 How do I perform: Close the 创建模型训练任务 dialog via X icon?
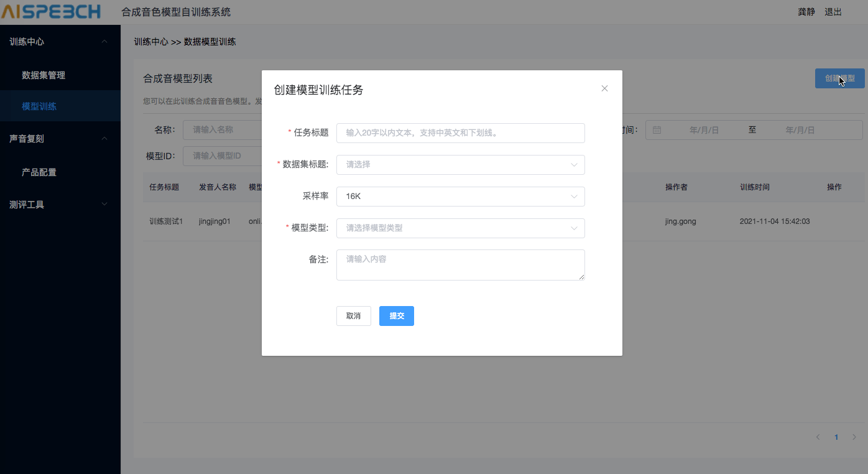tap(604, 88)
